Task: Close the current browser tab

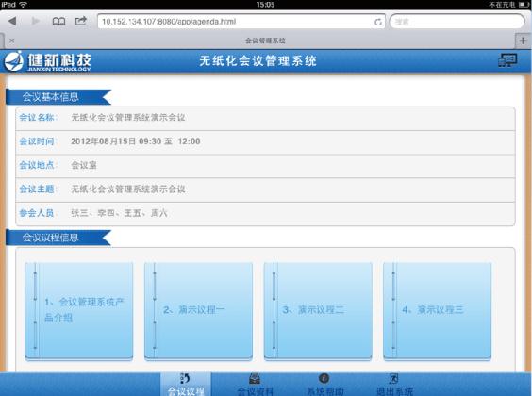Action: 12,41
